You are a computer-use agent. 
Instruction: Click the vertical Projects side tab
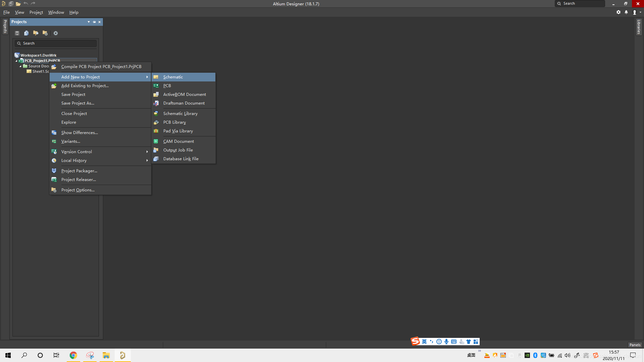(x=5, y=26)
